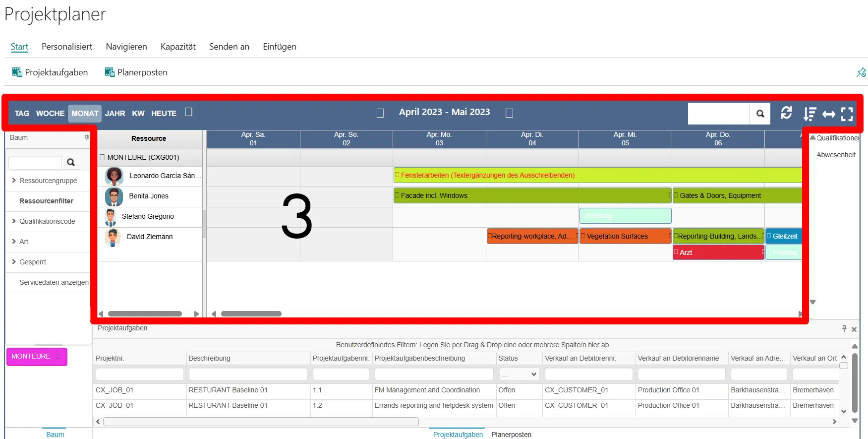
Task: Click the fit-to-width horizontal arrows icon
Action: click(x=828, y=114)
